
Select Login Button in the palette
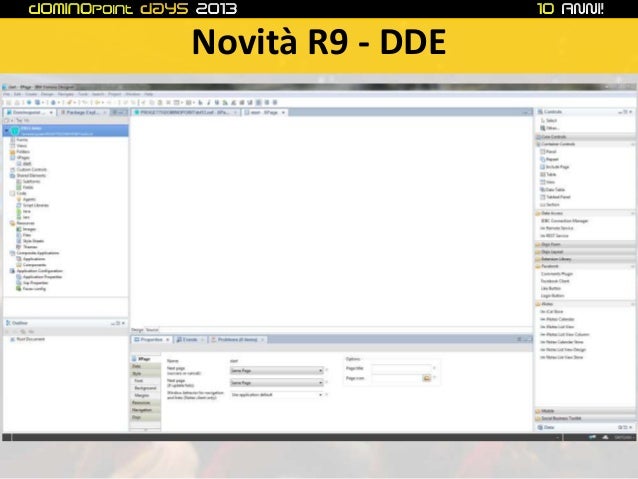coord(552,295)
